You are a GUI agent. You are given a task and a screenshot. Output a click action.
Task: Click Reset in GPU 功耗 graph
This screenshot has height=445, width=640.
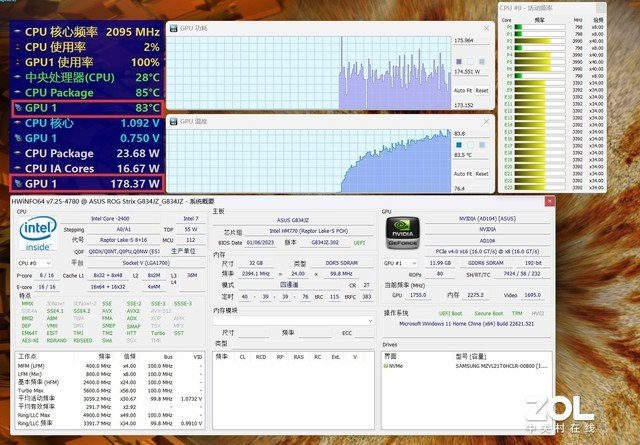click(482, 91)
